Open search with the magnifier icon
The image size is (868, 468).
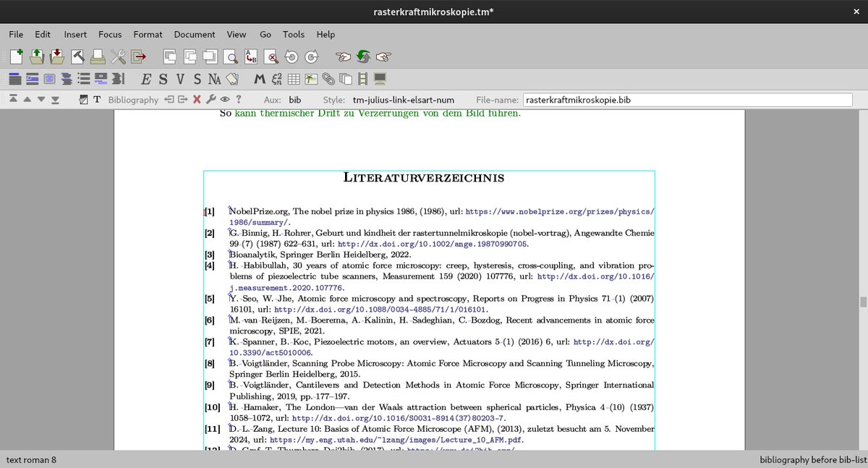tap(231, 56)
